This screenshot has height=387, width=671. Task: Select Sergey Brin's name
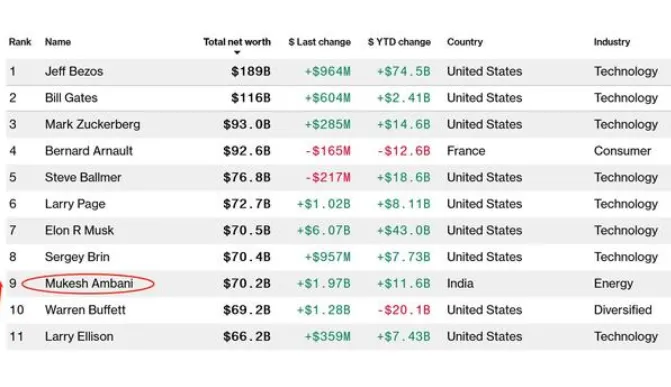coord(77,257)
